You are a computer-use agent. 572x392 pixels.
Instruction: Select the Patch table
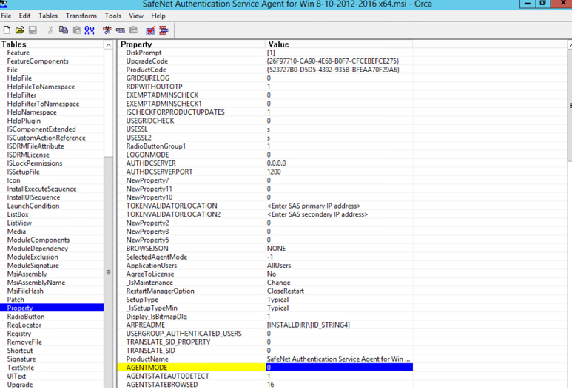[16, 300]
